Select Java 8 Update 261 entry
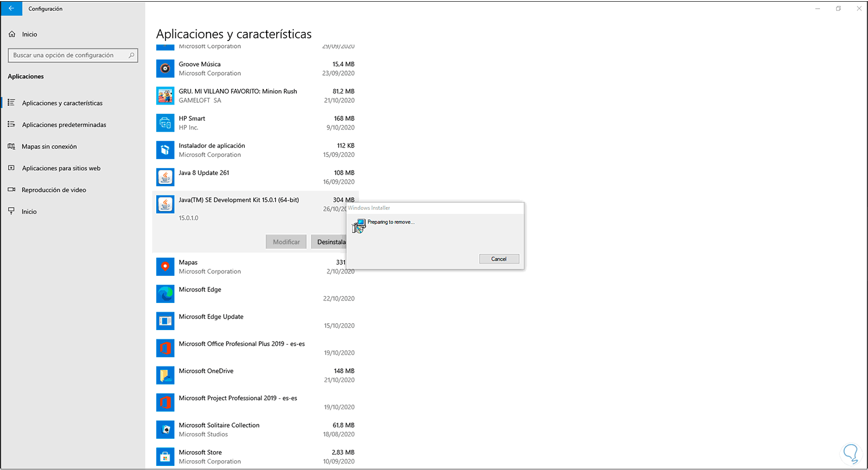Image resolution: width=868 pixels, height=470 pixels. tap(204, 173)
